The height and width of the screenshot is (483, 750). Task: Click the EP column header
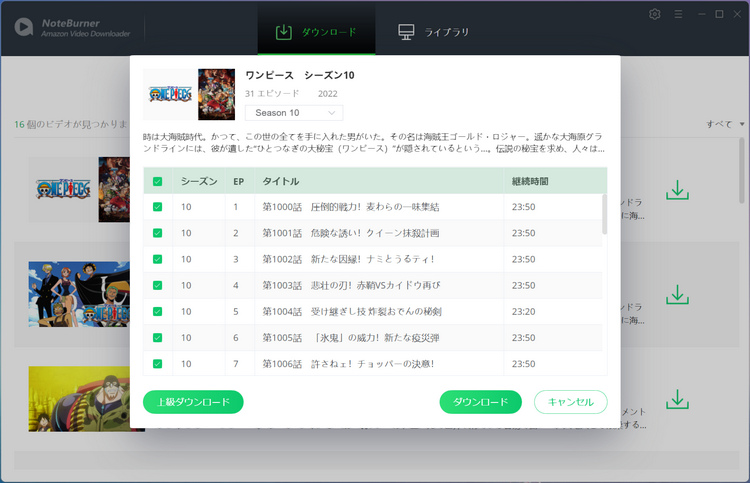click(x=239, y=182)
